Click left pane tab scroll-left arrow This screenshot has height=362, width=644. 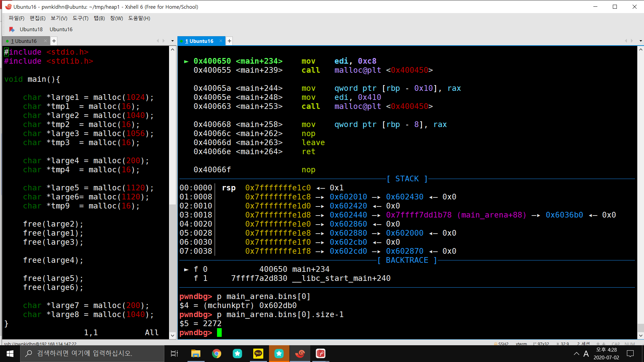point(158,41)
